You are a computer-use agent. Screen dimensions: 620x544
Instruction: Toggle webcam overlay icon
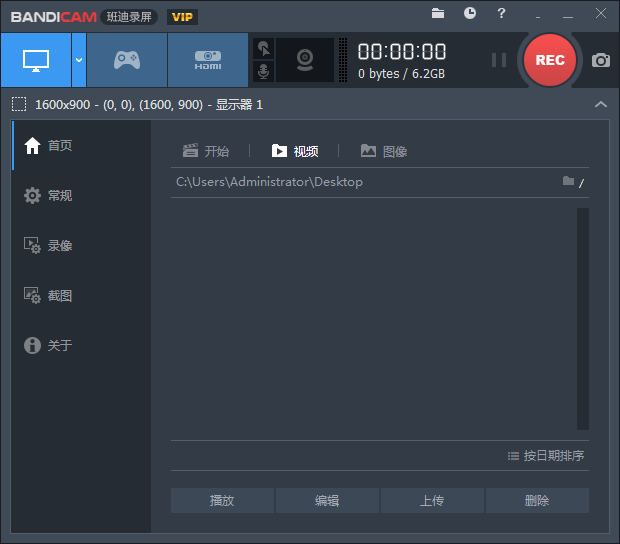pyautogui.click(x=305, y=60)
